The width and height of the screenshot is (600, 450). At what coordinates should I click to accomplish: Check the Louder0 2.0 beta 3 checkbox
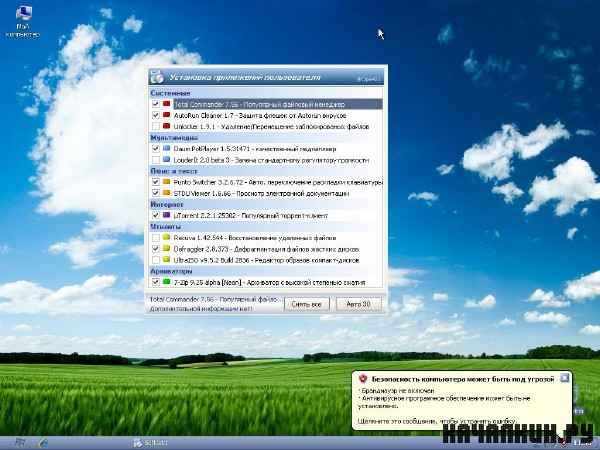pos(155,160)
